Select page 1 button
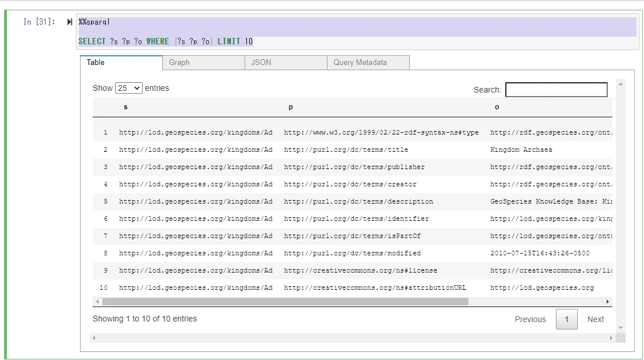Image resolution: width=644 pixels, height=360 pixels. (x=566, y=319)
